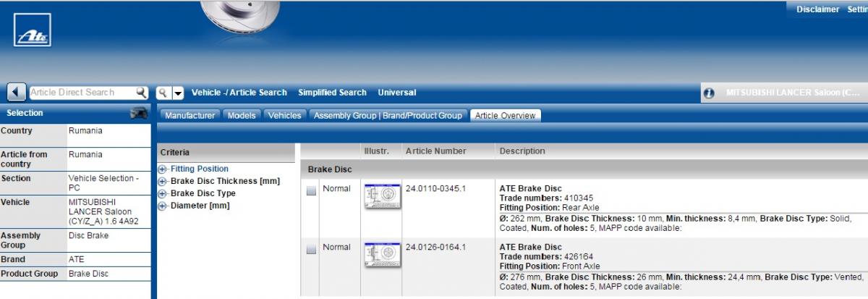The image size is (868, 299).
Task: Open the Simplified Search link
Action: pos(332,93)
